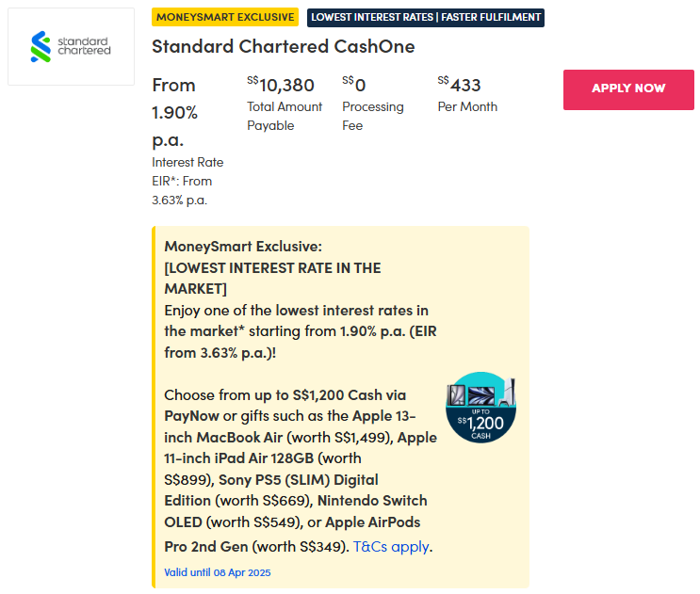This screenshot has height=594, width=700.
Task: Click the From 1.90% p.a. rate
Action: coord(174,112)
